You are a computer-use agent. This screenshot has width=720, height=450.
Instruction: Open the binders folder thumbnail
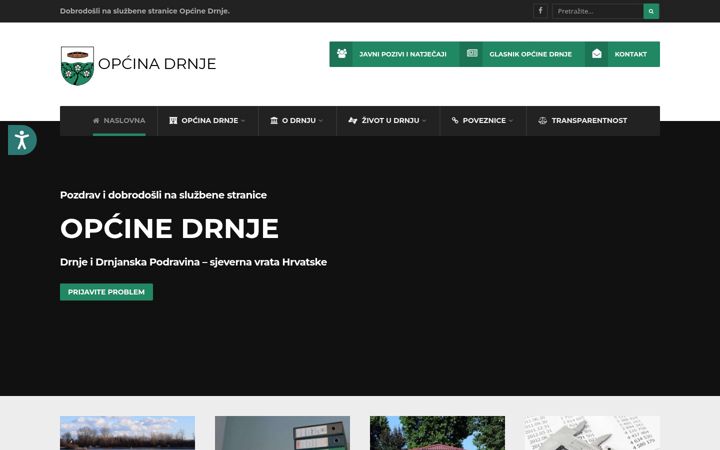282,433
